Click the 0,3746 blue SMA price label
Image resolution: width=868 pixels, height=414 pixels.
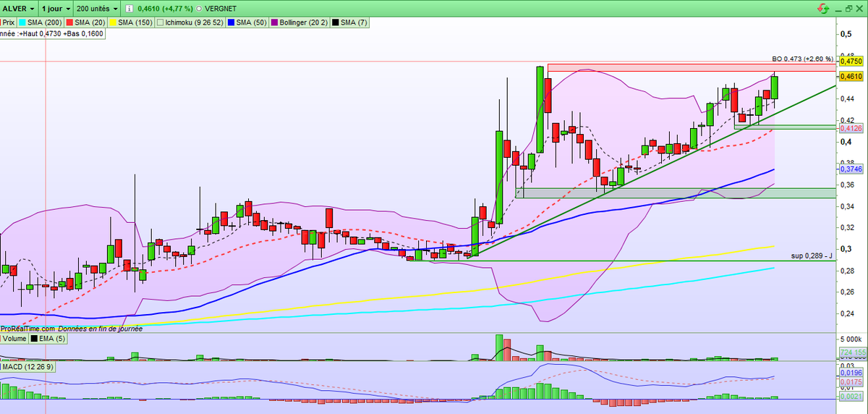coord(851,169)
